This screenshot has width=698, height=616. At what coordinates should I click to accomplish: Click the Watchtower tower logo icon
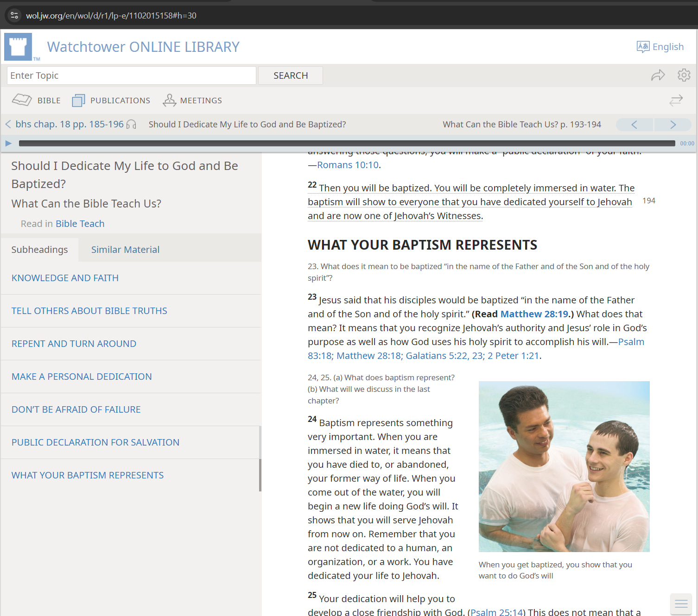point(18,47)
